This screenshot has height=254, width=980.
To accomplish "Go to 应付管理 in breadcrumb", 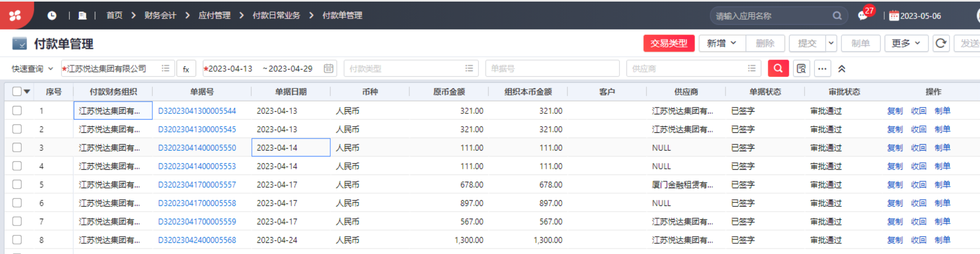I will (214, 15).
